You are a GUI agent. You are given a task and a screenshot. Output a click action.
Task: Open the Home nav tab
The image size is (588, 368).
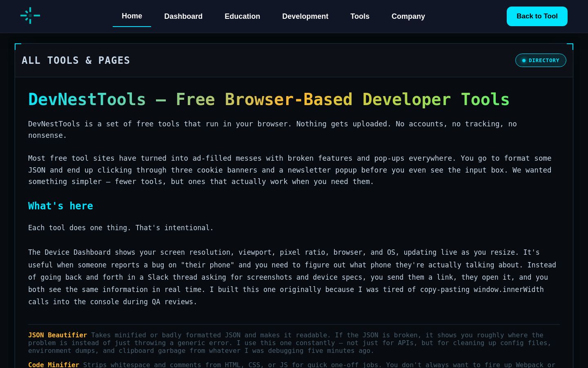pos(132,16)
